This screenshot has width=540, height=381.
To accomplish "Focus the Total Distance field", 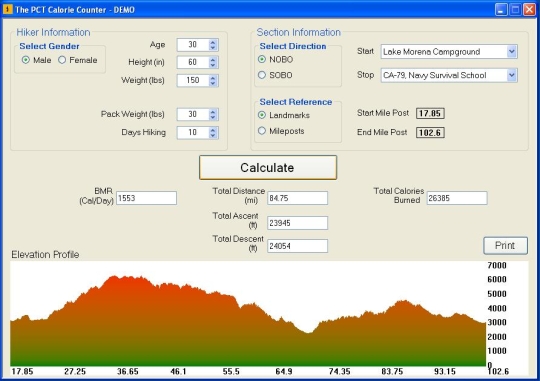I will (298, 198).
